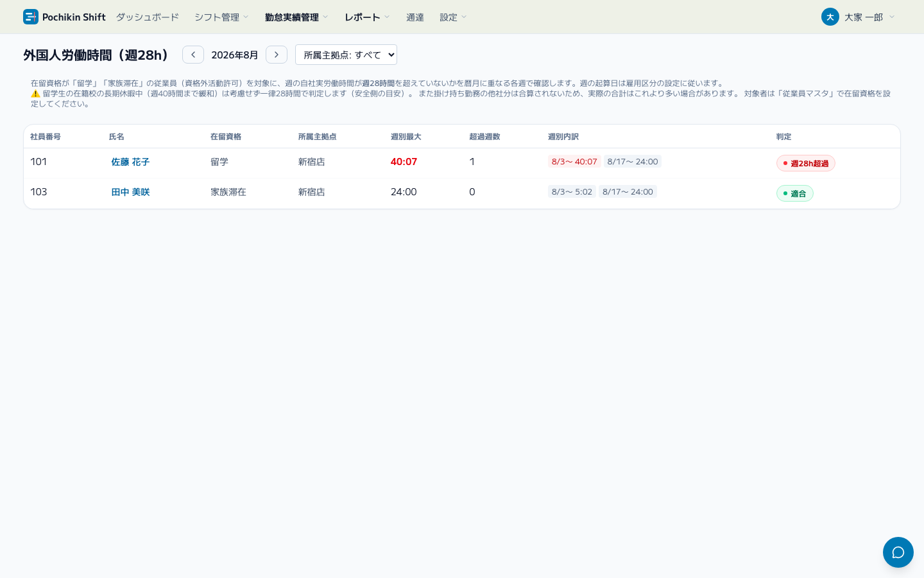Click the Pochikin Shift brand name

[x=74, y=17]
